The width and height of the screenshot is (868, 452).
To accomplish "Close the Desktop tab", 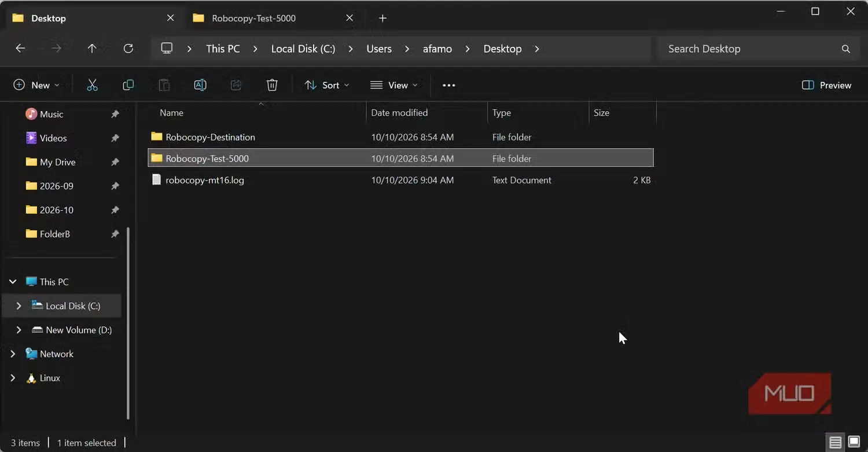I will pos(170,18).
